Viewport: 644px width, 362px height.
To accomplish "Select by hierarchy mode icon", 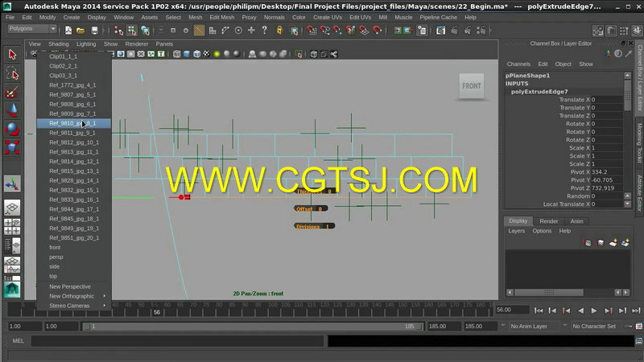I will (118, 31).
